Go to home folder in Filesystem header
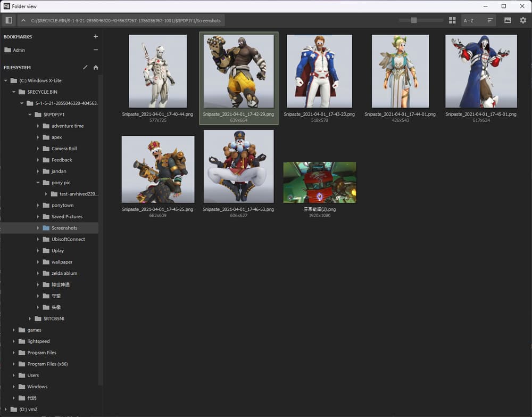532x417 pixels. [96, 68]
